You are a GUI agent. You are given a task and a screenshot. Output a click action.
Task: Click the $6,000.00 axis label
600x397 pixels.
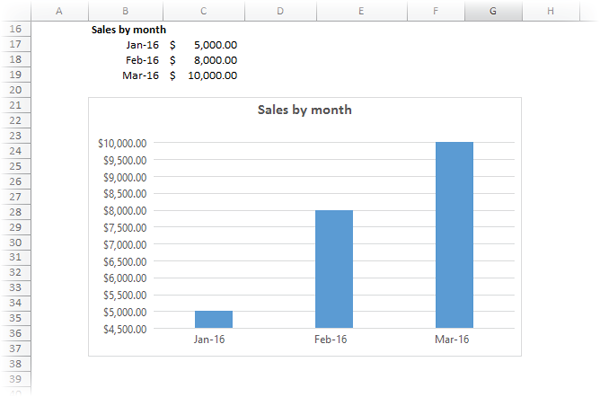coord(125,278)
